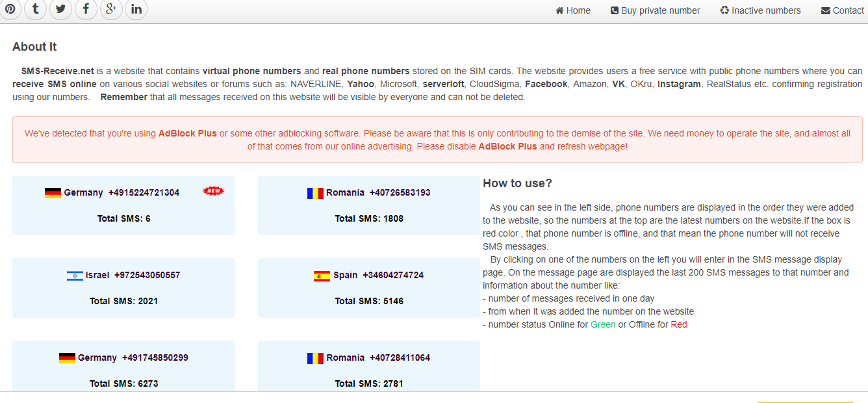Viewport: 868px width, 403px height.
Task: Go to Buy private number page
Action: click(655, 10)
